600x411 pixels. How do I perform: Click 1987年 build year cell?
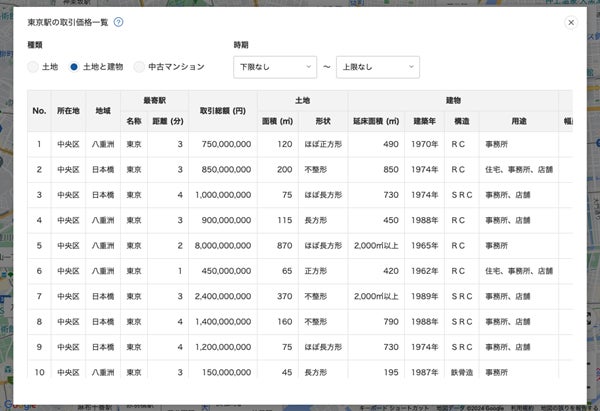425,372
